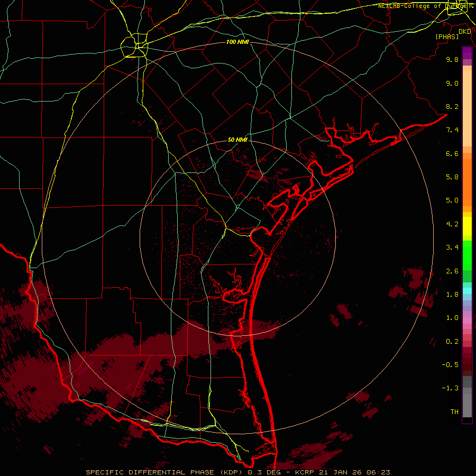The width and height of the screenshot is (476, 476).
Task: Select the -1.3 value on the color scale
Action: (450, 388)
